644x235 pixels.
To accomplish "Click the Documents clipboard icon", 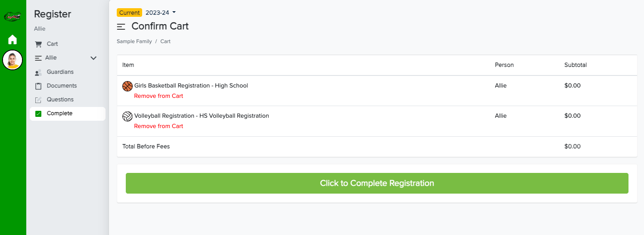I will [x=38, y=86].
